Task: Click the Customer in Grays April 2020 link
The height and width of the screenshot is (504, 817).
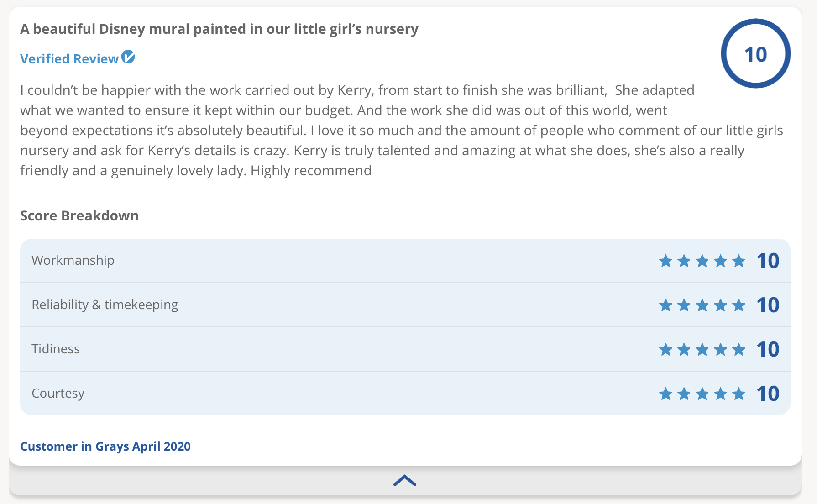Action: [x=105, y=446]
